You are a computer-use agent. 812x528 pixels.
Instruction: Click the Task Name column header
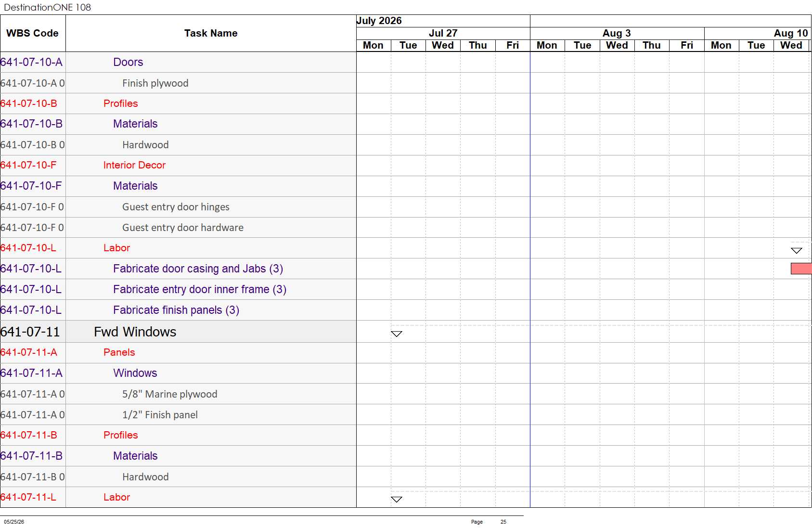[x=211, y=33]
